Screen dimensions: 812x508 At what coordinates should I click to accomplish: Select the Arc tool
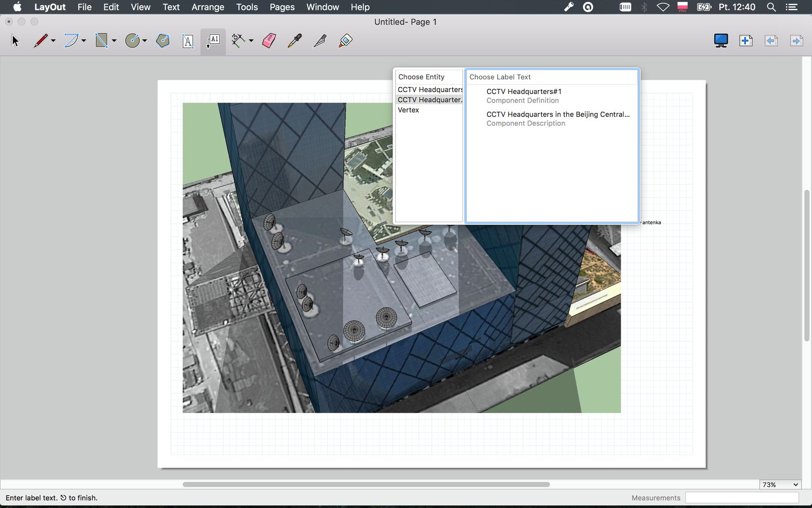(x=71, y=41)
